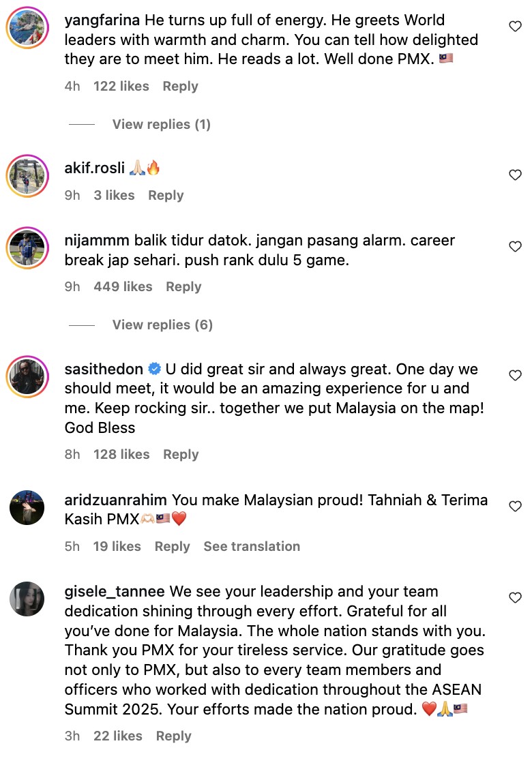Tap the heart on akif.rosli's comment
This screenshot has height=765, width=532.
[516, 175]
